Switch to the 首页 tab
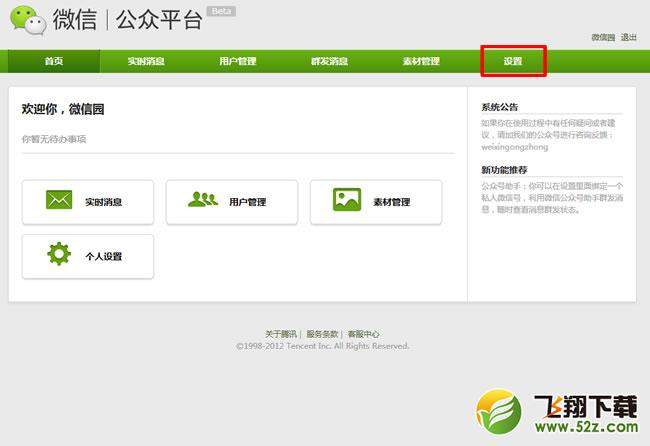 point(54,61)
